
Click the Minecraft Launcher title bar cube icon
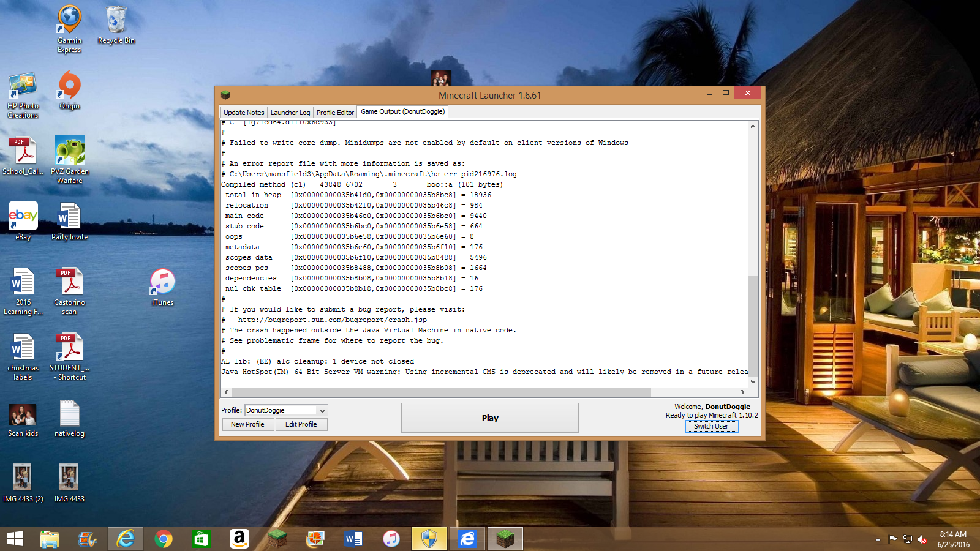pyautogui.click(x=225, y=95)
